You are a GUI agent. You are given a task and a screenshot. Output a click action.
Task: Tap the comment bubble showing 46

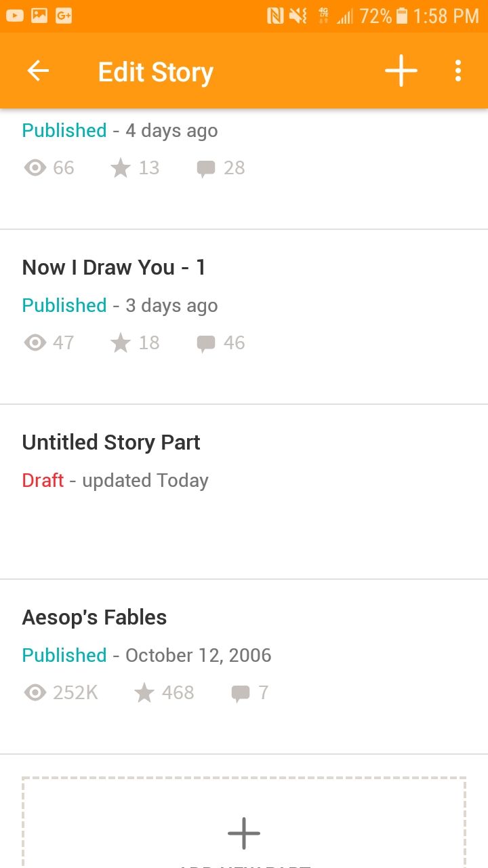pos(206,344)
